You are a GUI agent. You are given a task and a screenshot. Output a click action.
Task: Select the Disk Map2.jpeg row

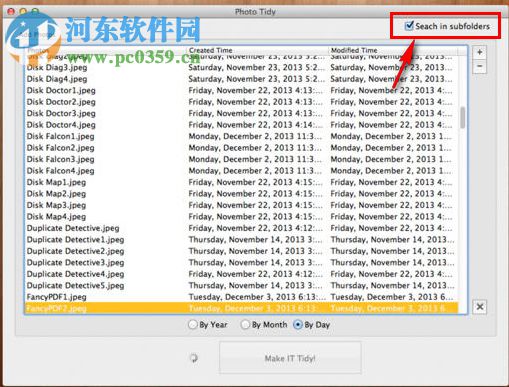(241, 194)
